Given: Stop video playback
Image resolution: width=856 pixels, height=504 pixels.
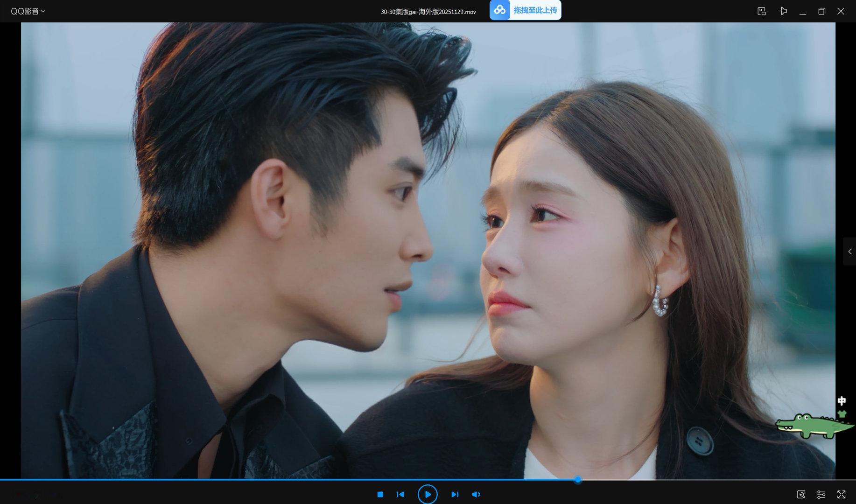Looking at the screenshot, I should (x=380, y=494).
